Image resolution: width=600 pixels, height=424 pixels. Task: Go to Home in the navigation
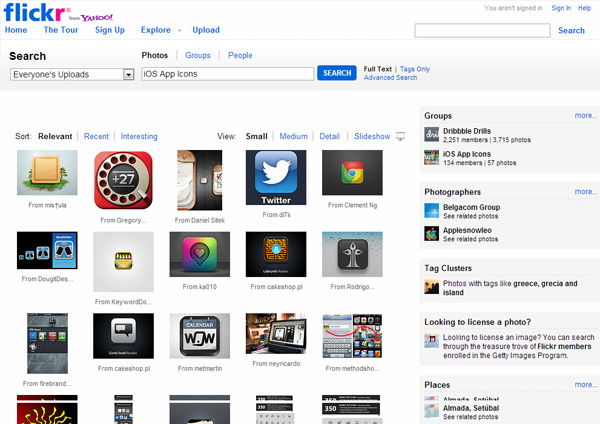click(x=16, y=30)
